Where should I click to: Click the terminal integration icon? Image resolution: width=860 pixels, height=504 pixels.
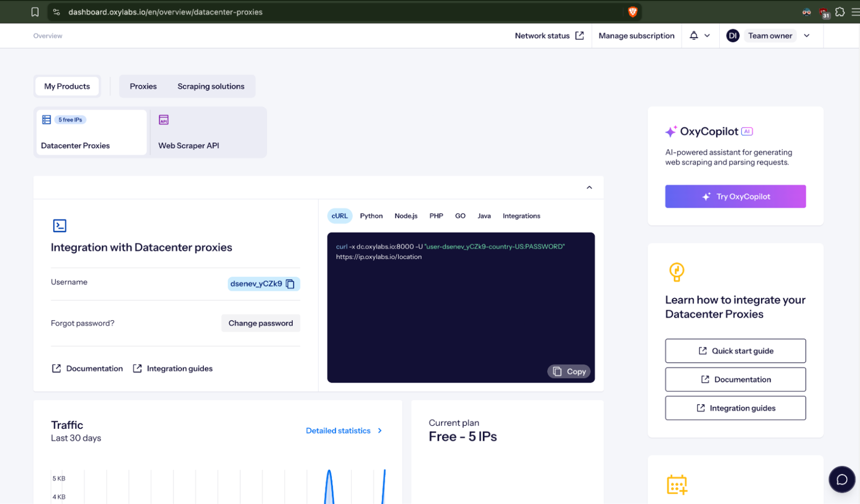pyautogui.click(x=60, y=225)
